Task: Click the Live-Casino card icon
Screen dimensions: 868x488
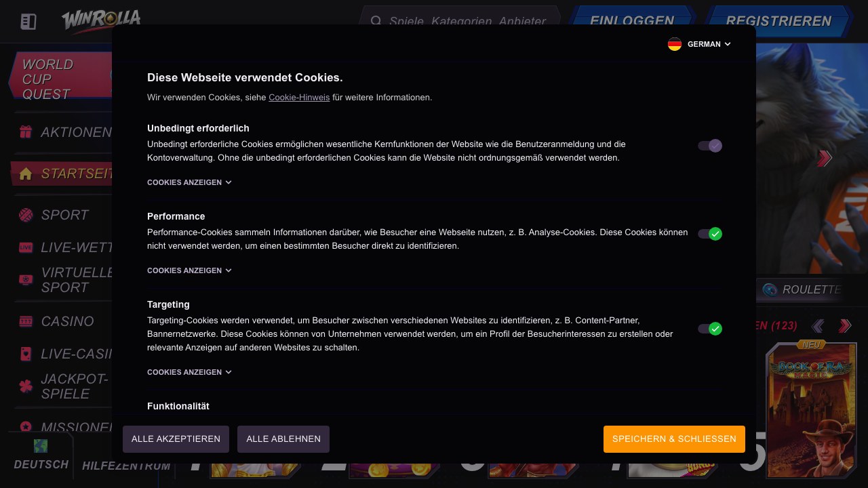Action: pyautogui.click(x=26, y=354)
